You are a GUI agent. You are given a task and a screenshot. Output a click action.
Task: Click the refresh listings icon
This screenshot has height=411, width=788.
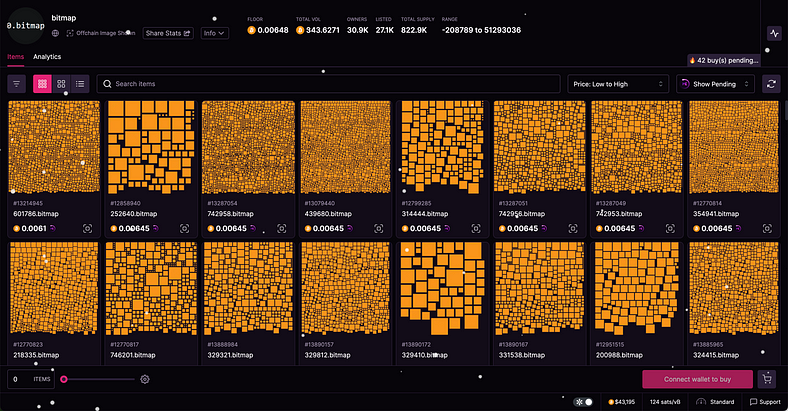(770, 84)
